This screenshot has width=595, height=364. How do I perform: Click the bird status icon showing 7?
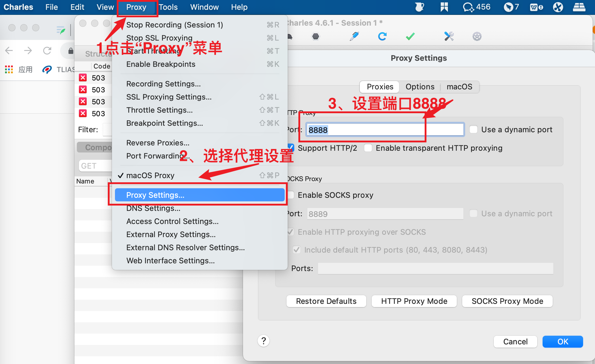(511, 7)
